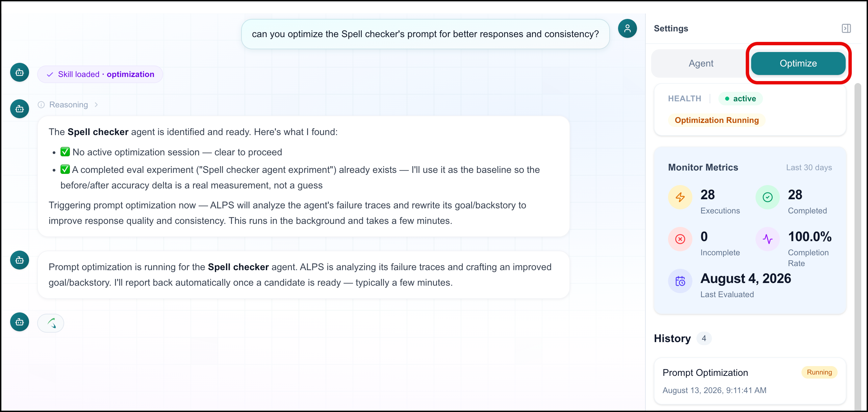The height and width of the screenshot is (412, 868).
Task: Click the Running status tag
Action: 819,372
